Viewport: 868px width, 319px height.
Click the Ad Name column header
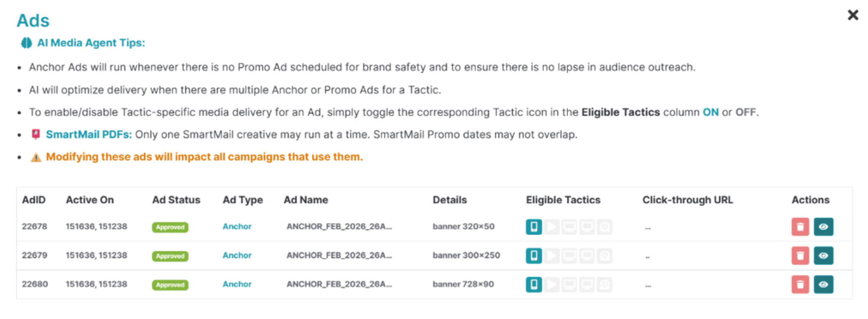click(306, 200)
